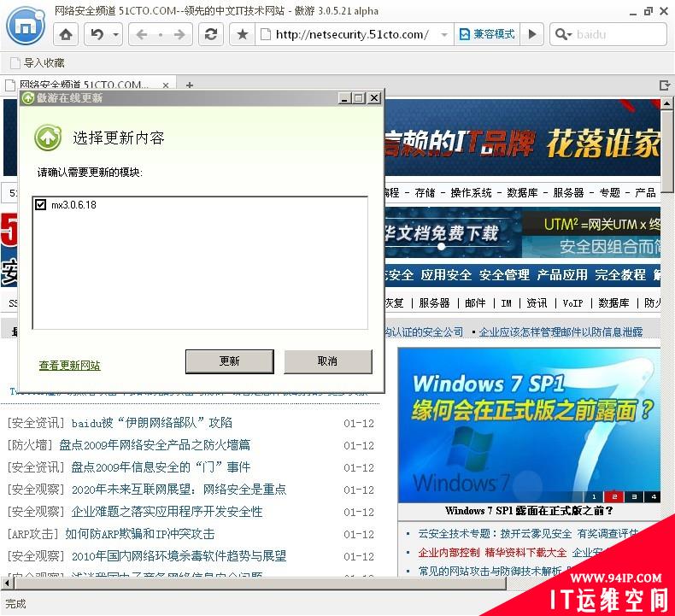The width and height of the screenshot is (675, 616).
Task: Click the 资讯 sub-category link
Action: click(537, 303)
